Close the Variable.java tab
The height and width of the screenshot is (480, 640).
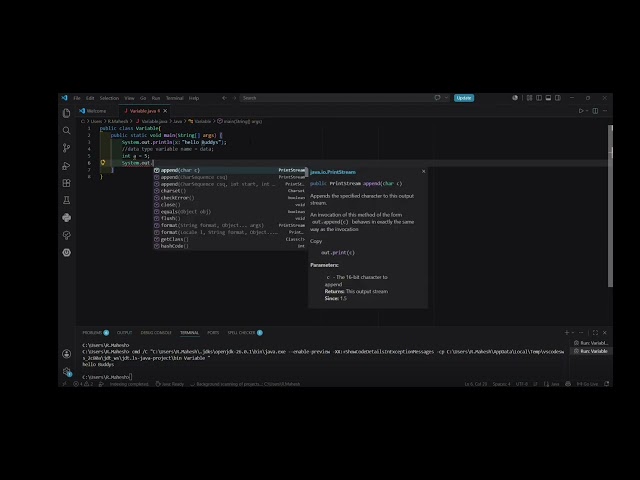pos(165,111)
